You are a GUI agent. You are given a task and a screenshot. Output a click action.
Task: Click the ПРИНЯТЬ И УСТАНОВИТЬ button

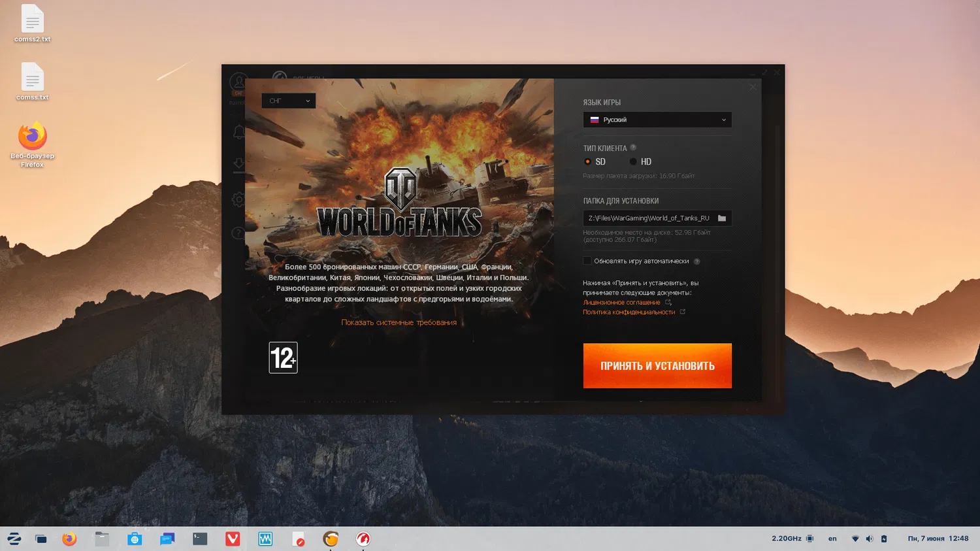tap(657, 365)
